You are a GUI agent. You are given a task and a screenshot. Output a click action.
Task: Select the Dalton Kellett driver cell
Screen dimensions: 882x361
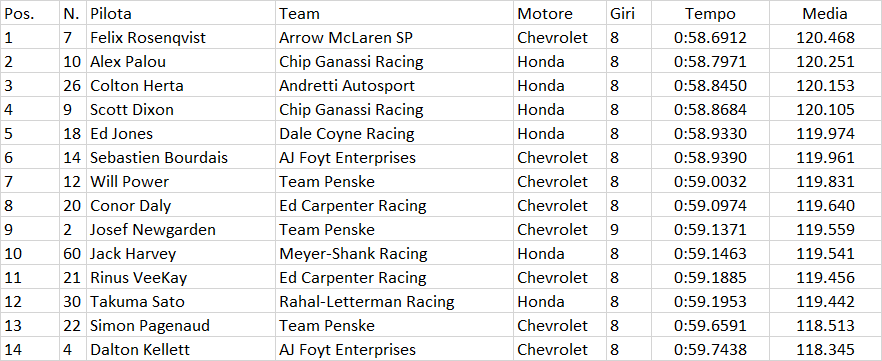pyautogui.click(x=182, y=350)
